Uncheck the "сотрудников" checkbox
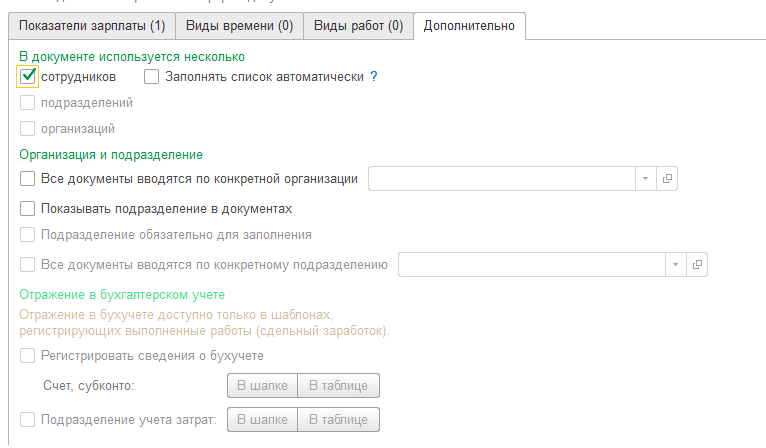 click(x=28, y=76)
